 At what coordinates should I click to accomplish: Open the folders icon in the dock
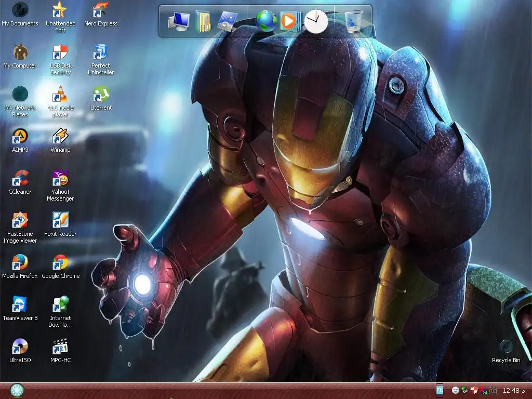[x=203, y=21]
